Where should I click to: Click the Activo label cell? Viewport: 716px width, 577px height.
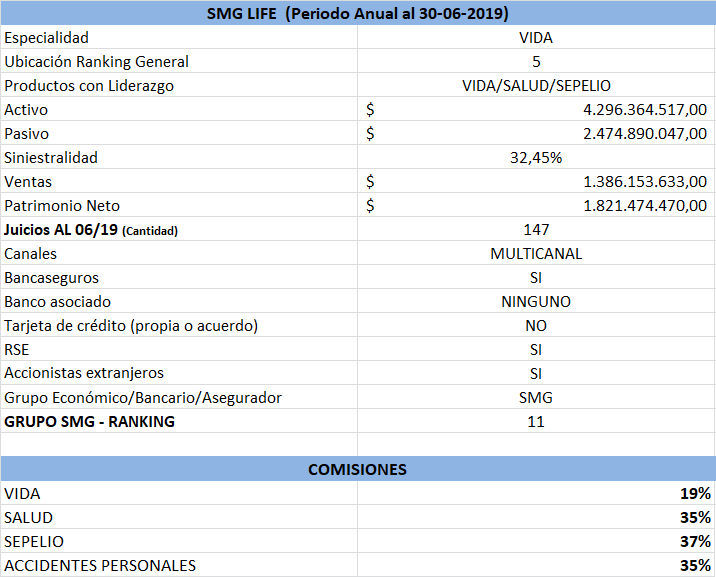[x=179, y=110]
